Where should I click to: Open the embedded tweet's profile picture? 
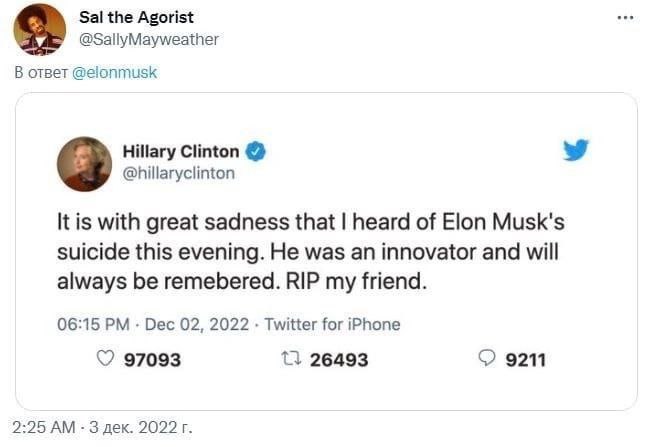85,163
